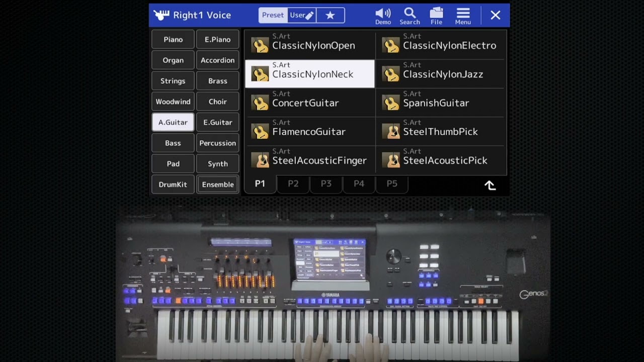This screenshot has height=362, width=644.
Task: Open the Percussion category
Action: 218,143
